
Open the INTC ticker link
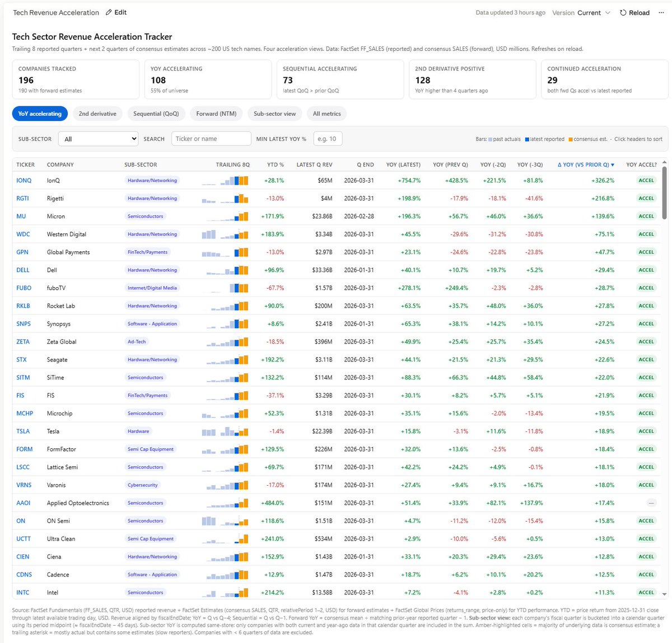pos(22,592)
